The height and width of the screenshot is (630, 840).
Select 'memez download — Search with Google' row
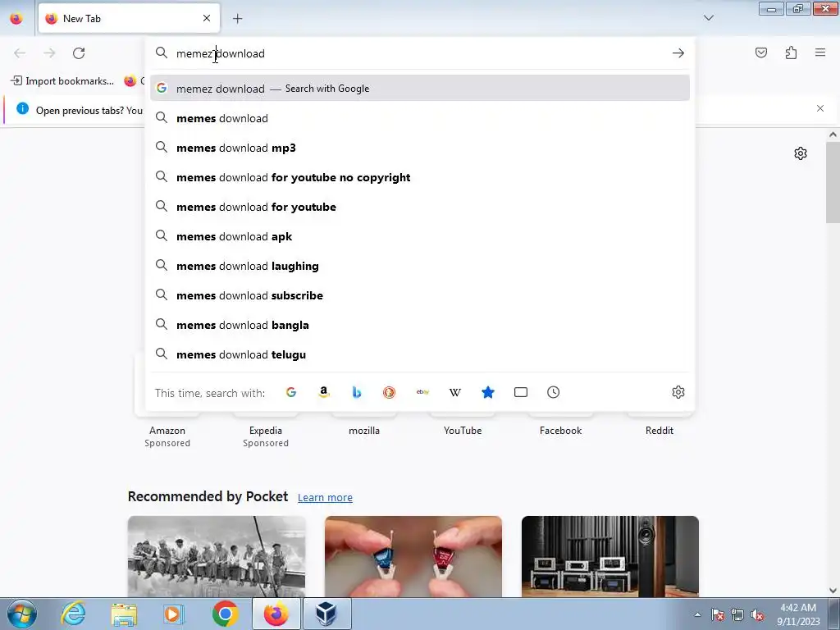[420, 89]
